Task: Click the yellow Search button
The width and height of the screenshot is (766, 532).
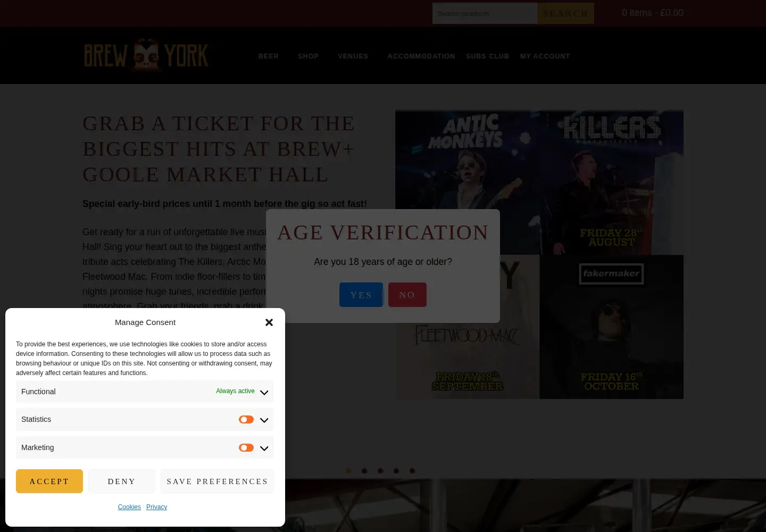Action: pyautogui.click(x=565, y=13)
